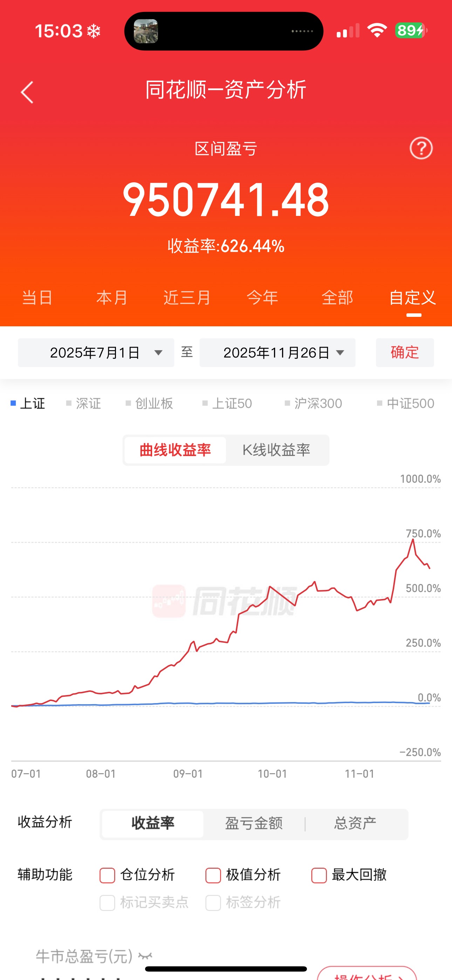Screen dimensions: 452x980
Task: Open end date dropdown 2025年11月26日
Action: (x=278, y=353)
